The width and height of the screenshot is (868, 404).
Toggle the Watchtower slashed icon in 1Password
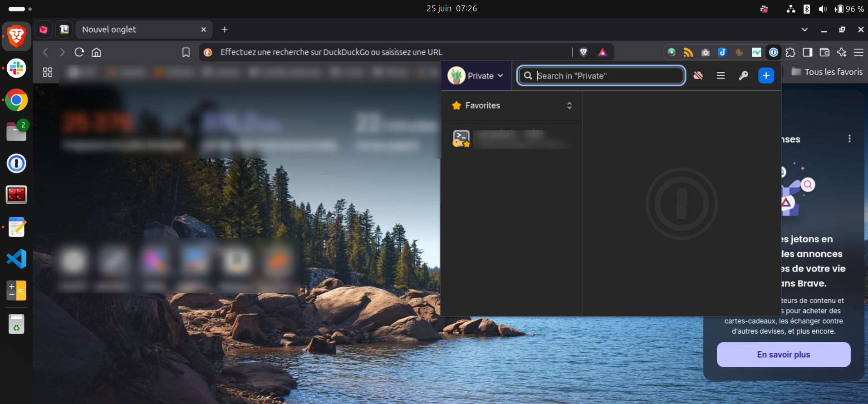[x=698, y=76]
